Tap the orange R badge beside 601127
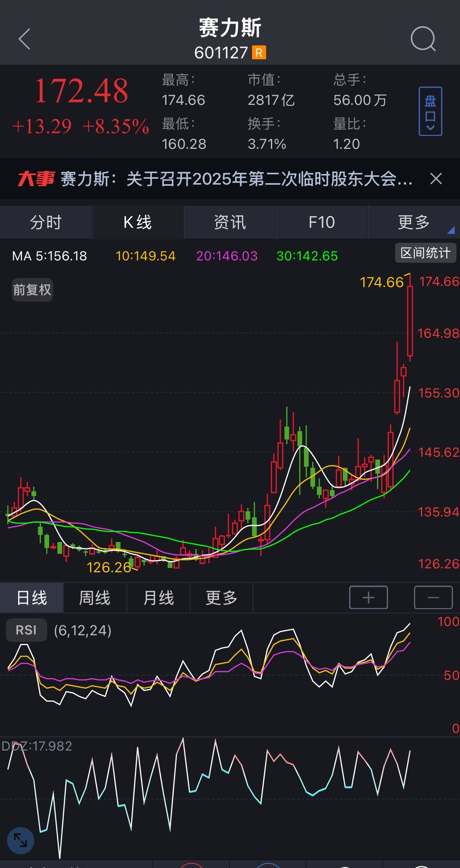This screenshot has width=460, height=868. 259,53
